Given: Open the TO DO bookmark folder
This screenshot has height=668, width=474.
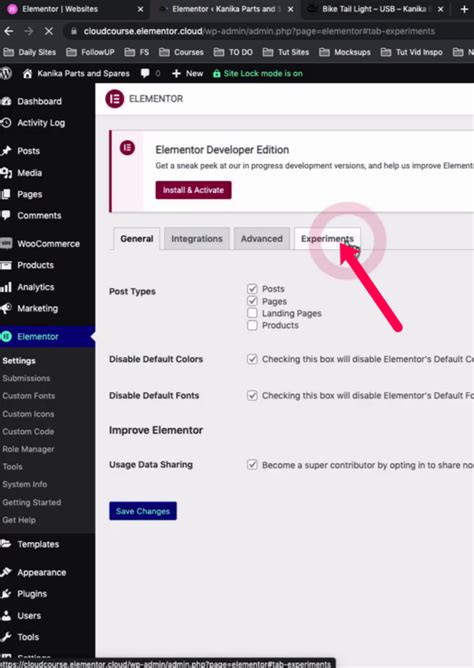Looking at the screenshot, I should click(233, 52).
